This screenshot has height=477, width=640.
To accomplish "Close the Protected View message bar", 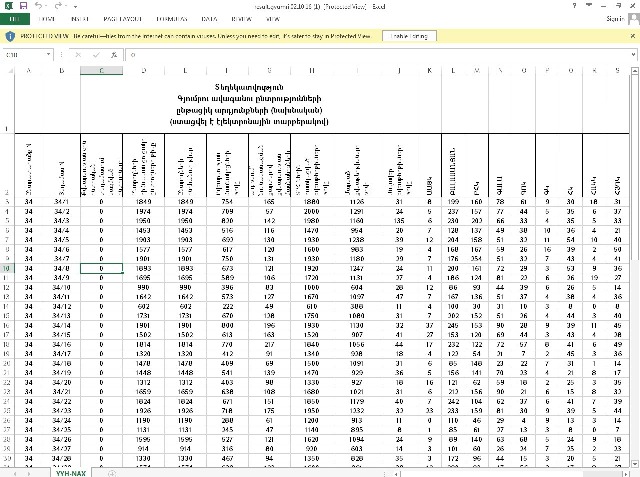I will pyautogui.click(x=632, y=36).
